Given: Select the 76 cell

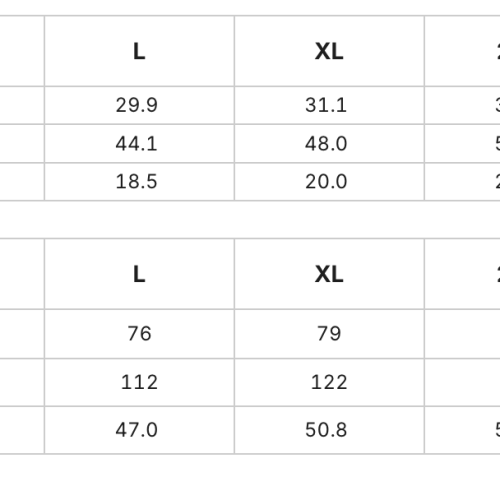Looking at the screenshot, I should 139,334.
